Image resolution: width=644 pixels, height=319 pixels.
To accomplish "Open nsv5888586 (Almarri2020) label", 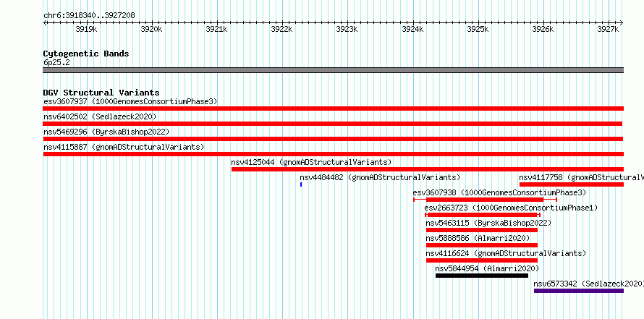I will pos(478,238).
